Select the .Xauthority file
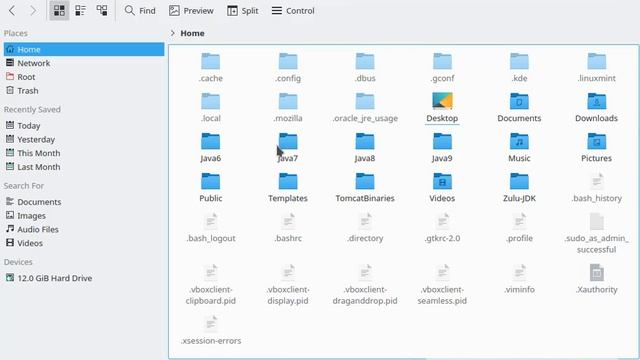 click(596, 279)
